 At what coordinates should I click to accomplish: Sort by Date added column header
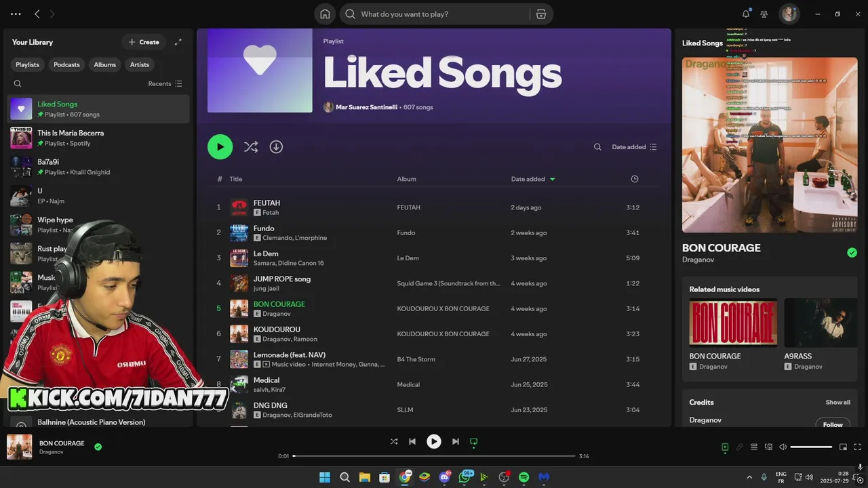533,179
